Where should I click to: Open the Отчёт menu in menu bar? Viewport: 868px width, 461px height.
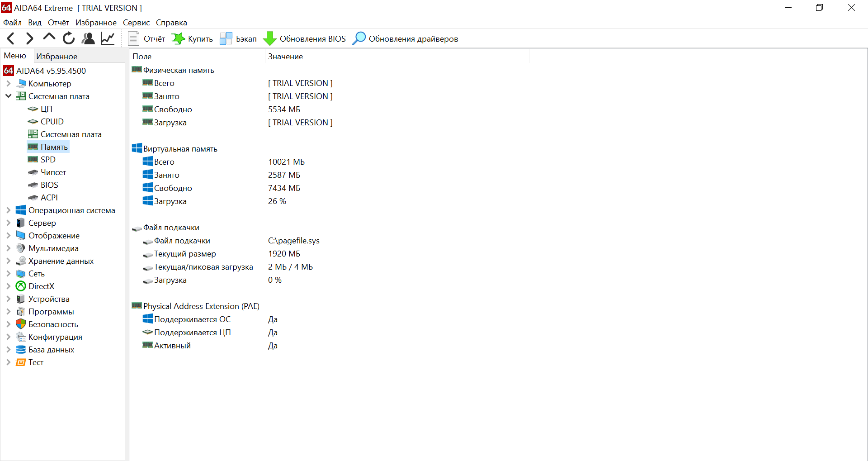[x=59, y=23]
